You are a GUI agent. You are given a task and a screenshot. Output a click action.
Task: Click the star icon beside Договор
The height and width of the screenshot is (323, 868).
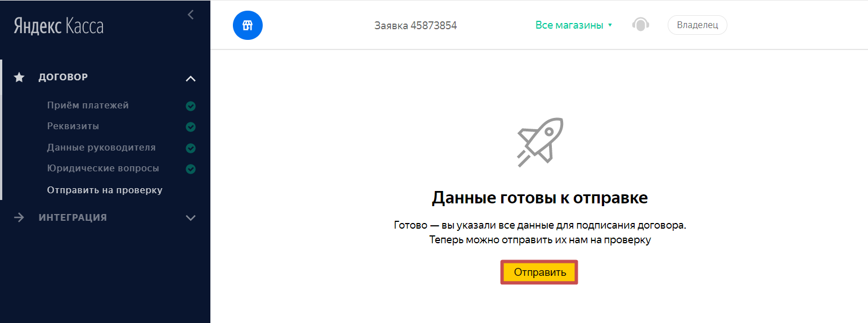point(19,78)
